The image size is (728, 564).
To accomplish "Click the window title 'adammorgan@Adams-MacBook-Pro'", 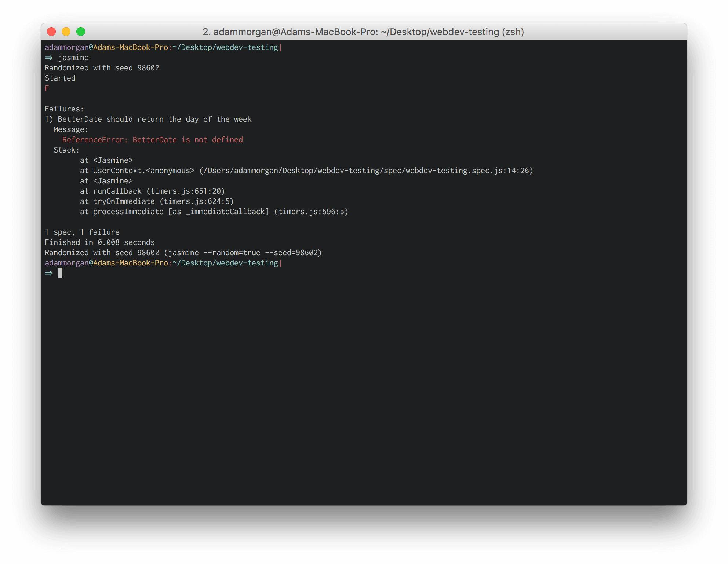I will coord(295,32).
